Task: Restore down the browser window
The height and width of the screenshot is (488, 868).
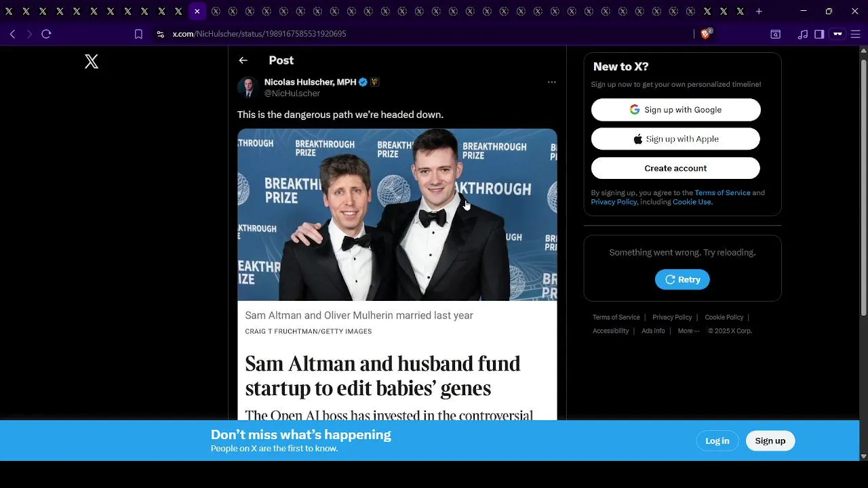Action: [x=829, y=11]
